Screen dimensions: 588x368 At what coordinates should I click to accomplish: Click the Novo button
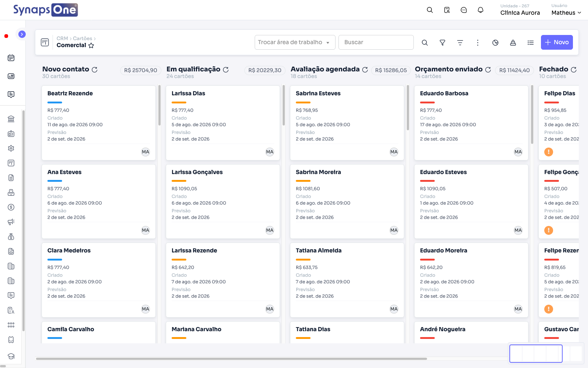[x=557, y=42]
